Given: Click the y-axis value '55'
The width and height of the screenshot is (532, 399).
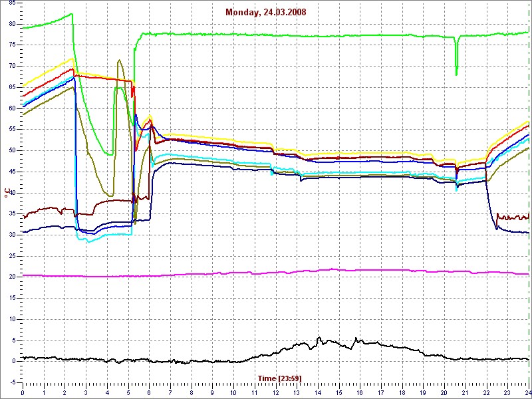Looking at the screenshot, I should click(12, 129).
